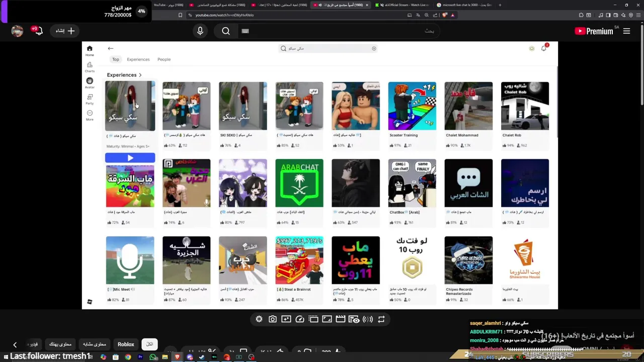Screen dimensions: 644x362
Task: Click the playback speed gauge icon
Action: (x=300, y=319)
